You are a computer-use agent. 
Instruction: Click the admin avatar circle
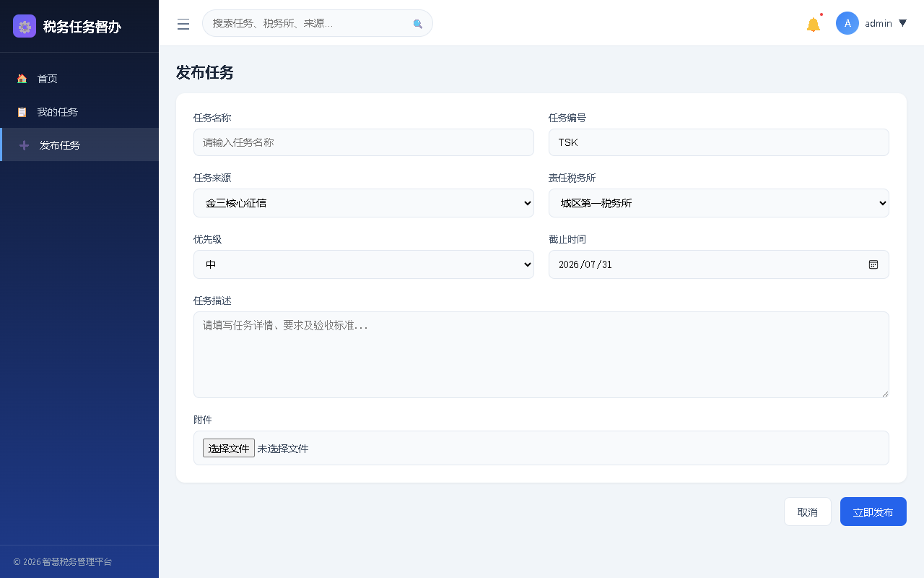click(847, 23)
